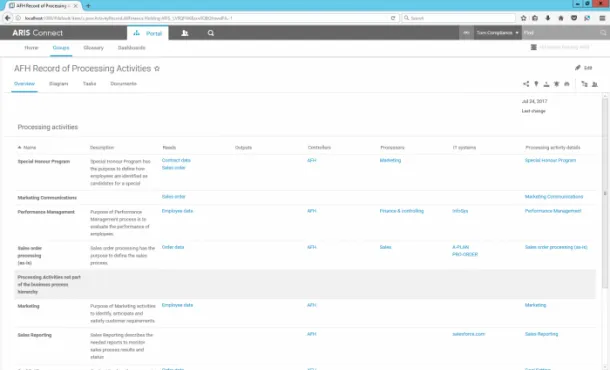Open the browser downloads arrow icon
610x370 pixels.
point(548,18)
